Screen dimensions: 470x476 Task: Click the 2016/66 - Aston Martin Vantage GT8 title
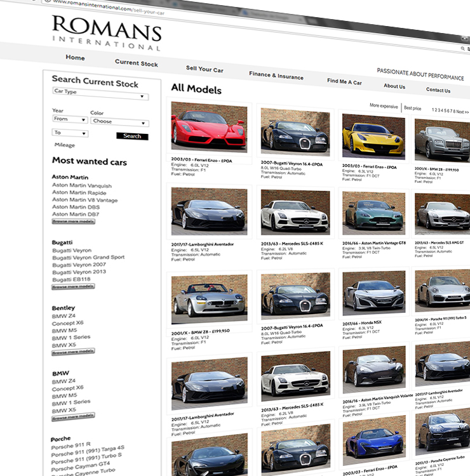click(374, 243)
